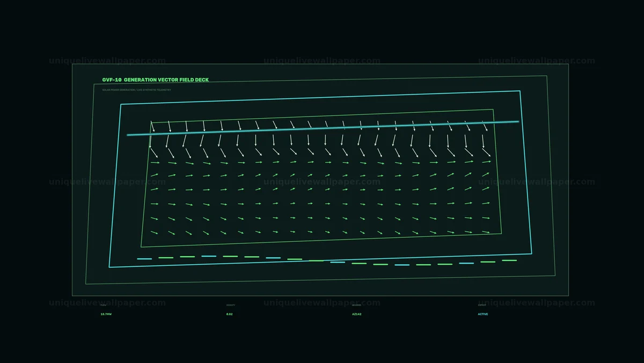
Task: Click the ACTIVE status value
Action: [x=483, y=314]
